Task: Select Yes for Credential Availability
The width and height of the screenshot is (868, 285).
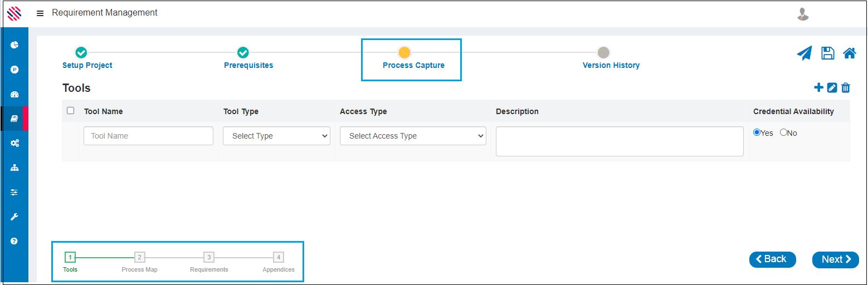Action: tap(757, 132)
